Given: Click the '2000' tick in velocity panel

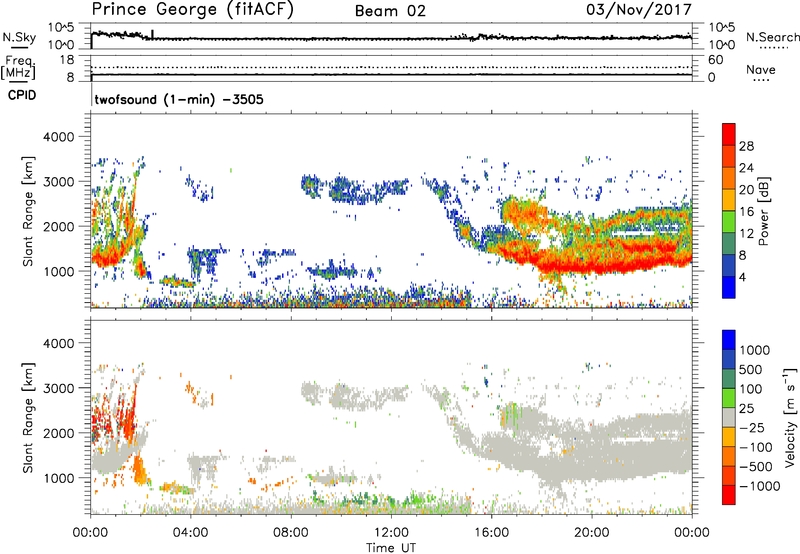Looking at the screenshot, I should click(60, 433).
